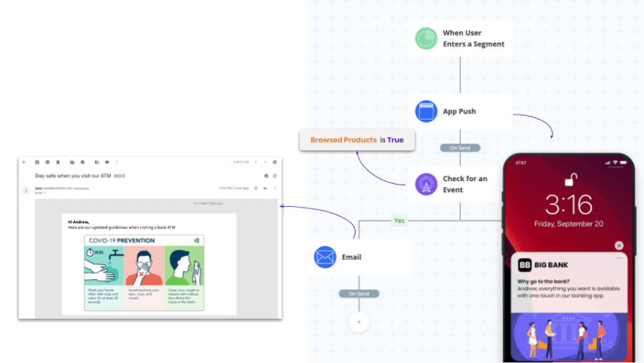Image resolution: width=644 pixels, height=363 pixels.
Task: Click the When User Enters a Segment icon
Action: (426, 39)
